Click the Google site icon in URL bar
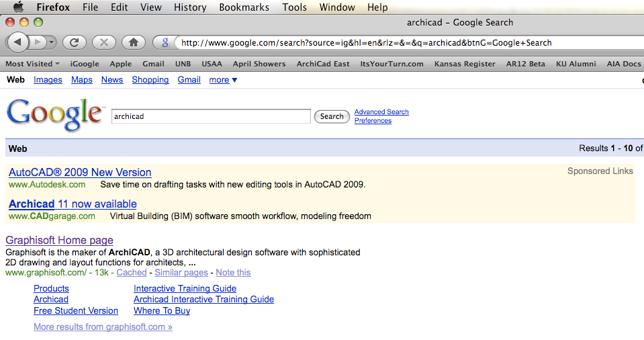The width and height of the screenshot is (644, 340). tap(165, 42)
